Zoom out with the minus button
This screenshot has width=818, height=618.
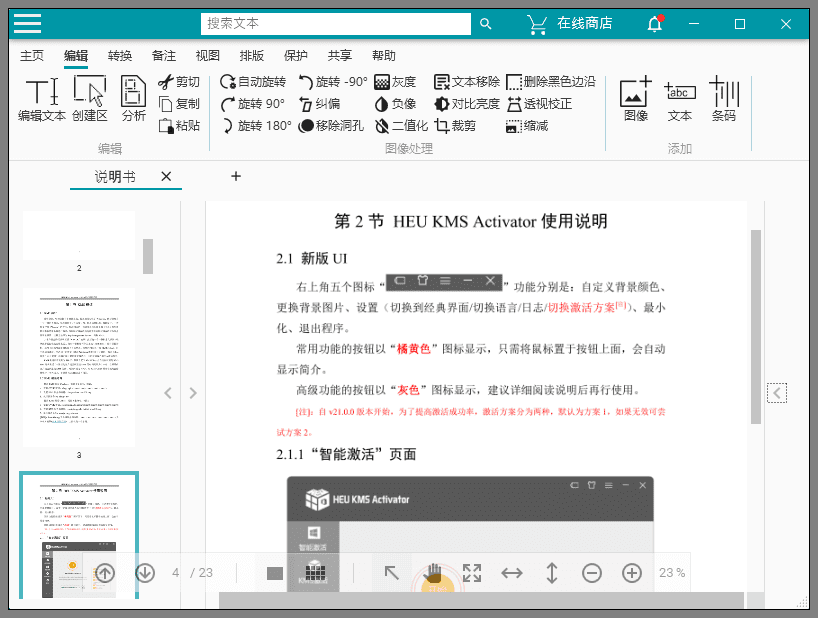click(592, 573)
